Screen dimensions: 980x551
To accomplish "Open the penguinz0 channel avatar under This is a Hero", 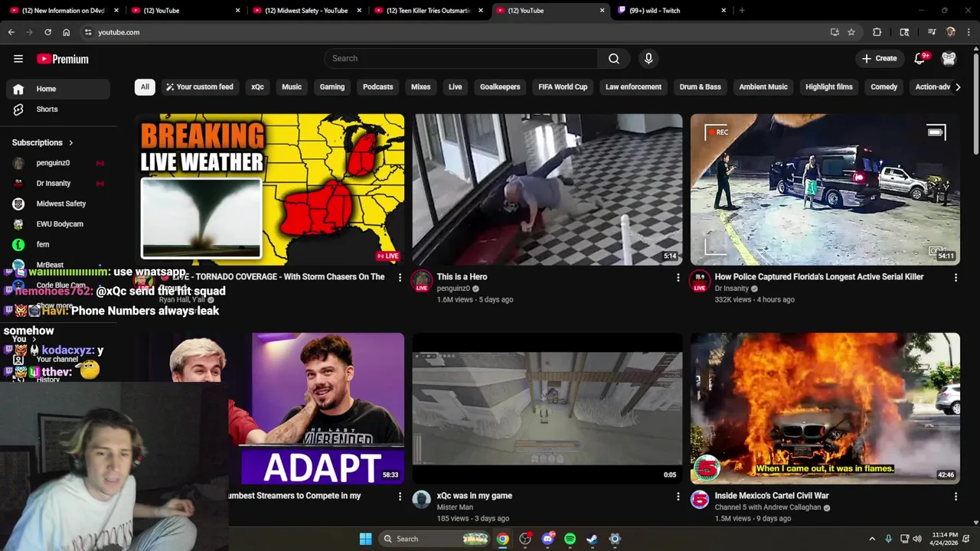I will click(x=421, y=281).
